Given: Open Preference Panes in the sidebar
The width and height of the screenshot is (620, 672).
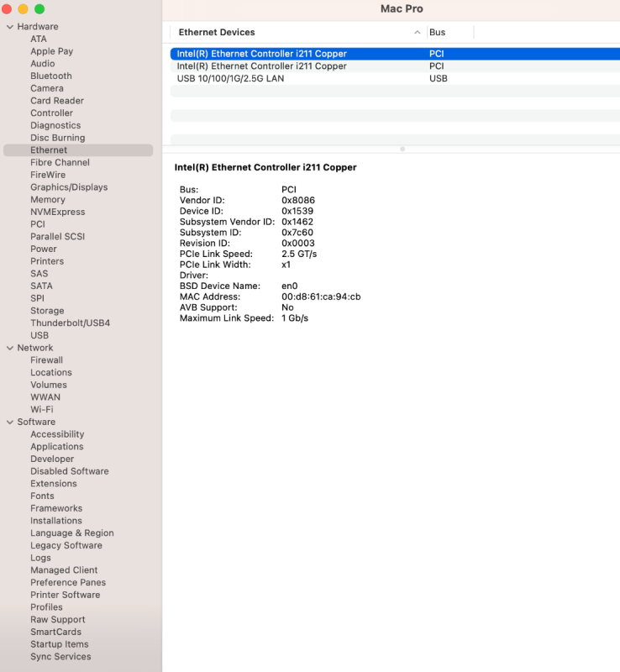Looking at the screenshot, I should pyautogui.click(x=68, y=583).
